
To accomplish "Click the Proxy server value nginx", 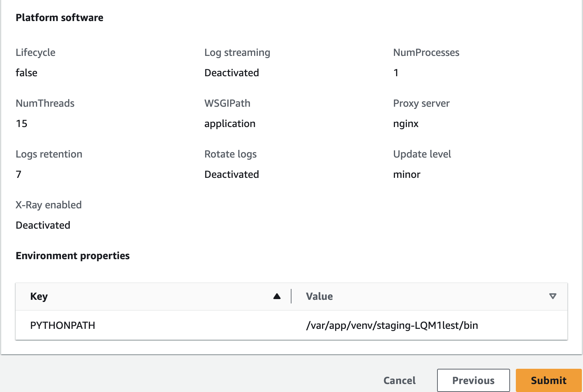I will (x=406, y=124).
